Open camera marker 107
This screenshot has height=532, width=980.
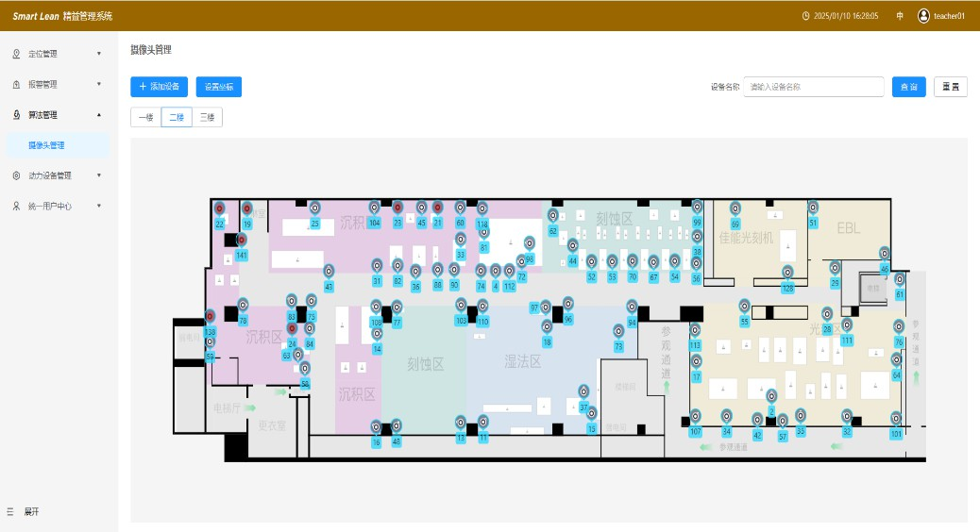tap(695, 417)
